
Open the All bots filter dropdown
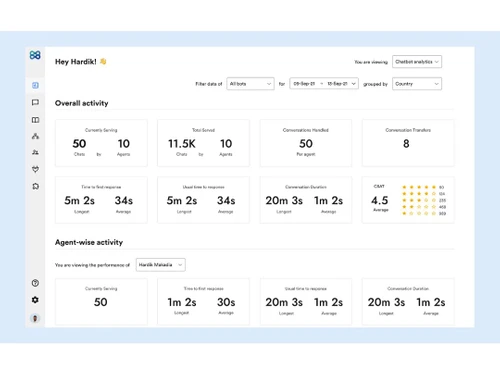click(250, 84)
